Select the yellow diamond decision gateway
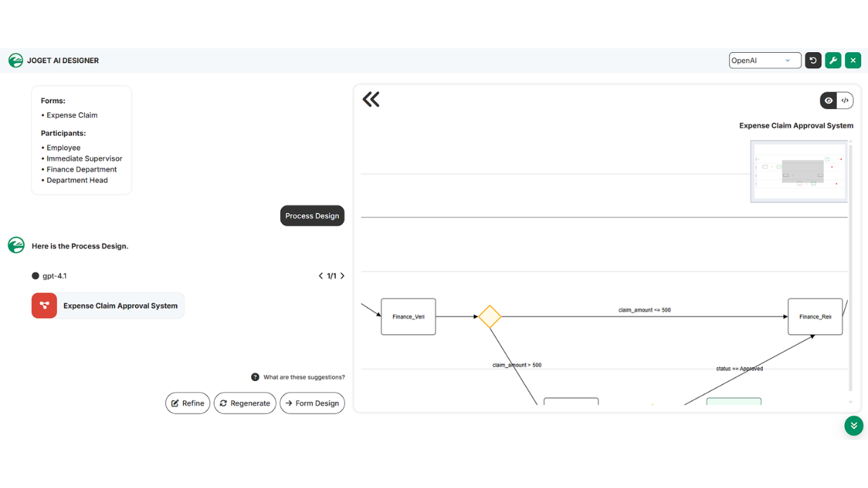This screenshot has width=868, height=488. [x=490, y=317]
